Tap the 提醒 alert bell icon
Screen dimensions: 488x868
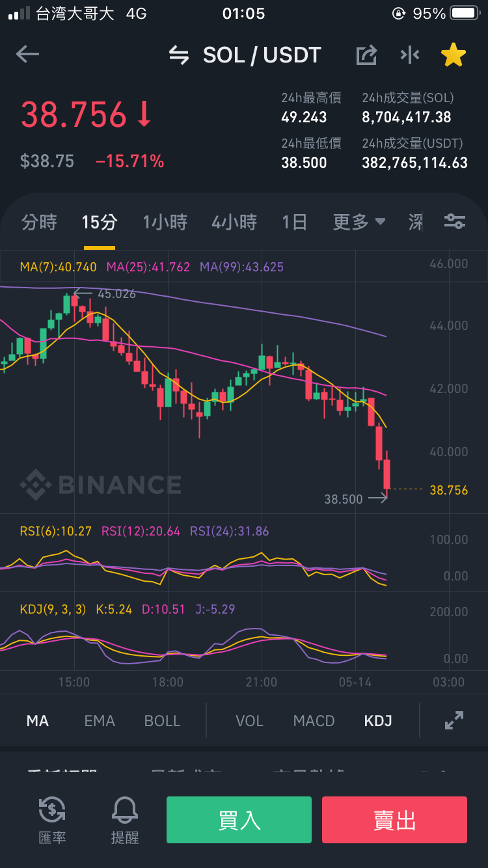pyautogui.click(x=125, y=820)
